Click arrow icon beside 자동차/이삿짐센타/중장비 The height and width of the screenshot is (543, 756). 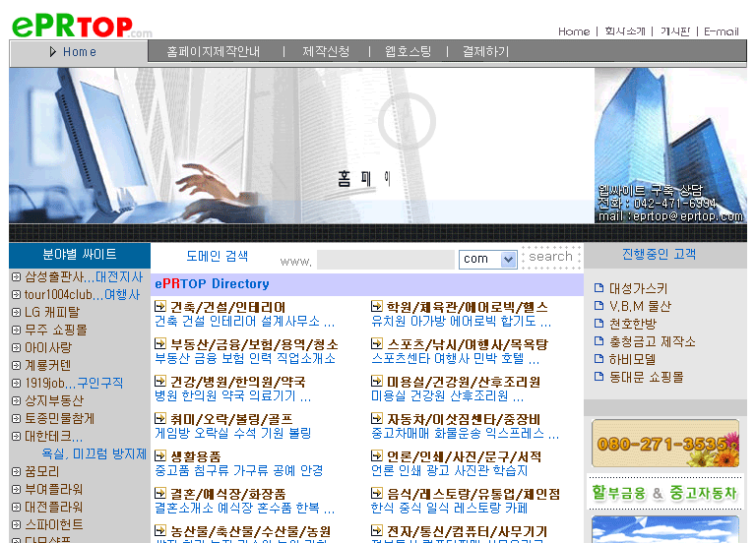pyautogui.click(x=377, y=418)
